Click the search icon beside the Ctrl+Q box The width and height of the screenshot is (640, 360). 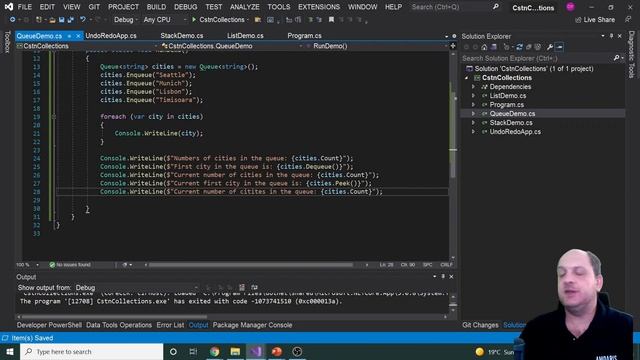tap(496, 7)
